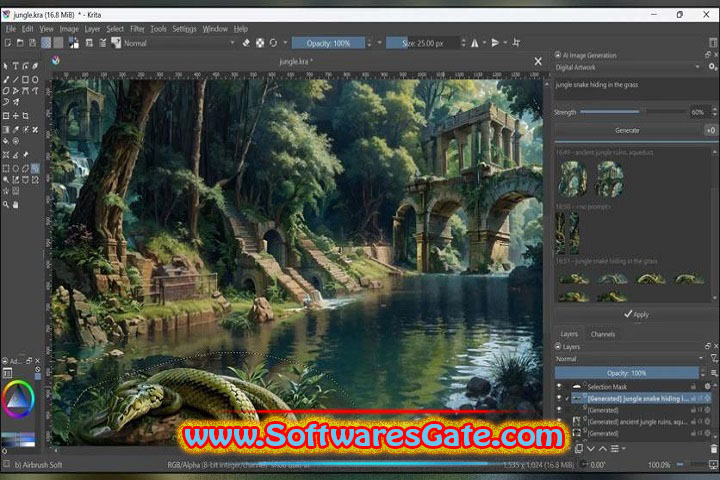Open the Digital Artwork style dropdown
Image resolution: width=720 pixels, height=480 pixels.
click(628, 68)
